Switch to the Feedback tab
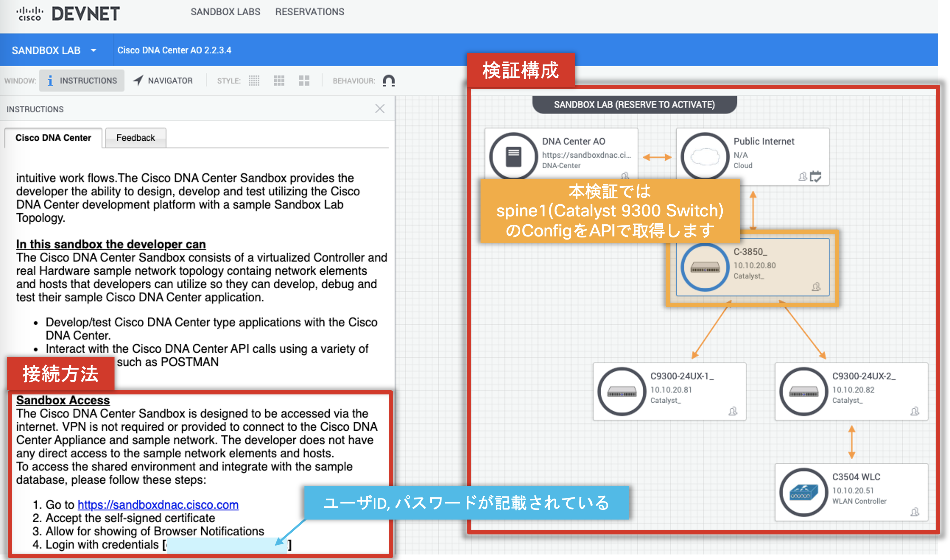The image size is (950, 560). pos(135,138)
